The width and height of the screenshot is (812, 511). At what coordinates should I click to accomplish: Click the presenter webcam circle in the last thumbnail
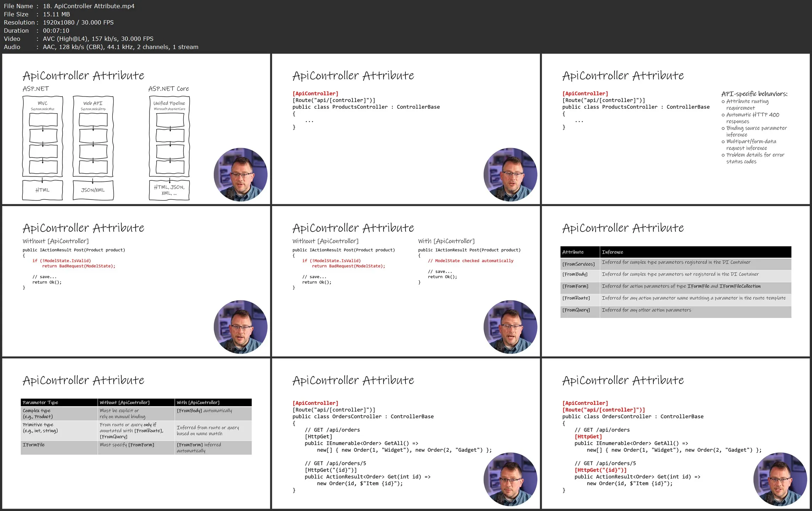click(780, 479)
